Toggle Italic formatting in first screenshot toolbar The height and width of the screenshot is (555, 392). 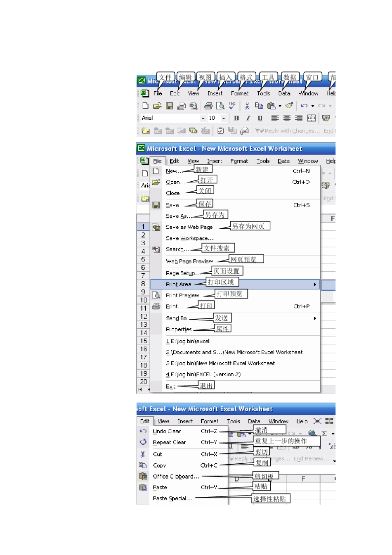click(248, 118)
